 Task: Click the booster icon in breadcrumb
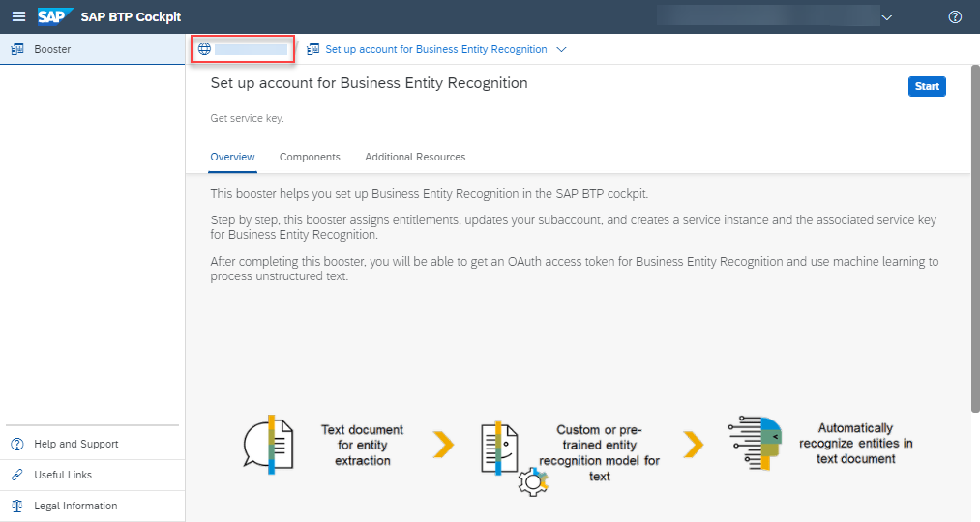[313, 49]
